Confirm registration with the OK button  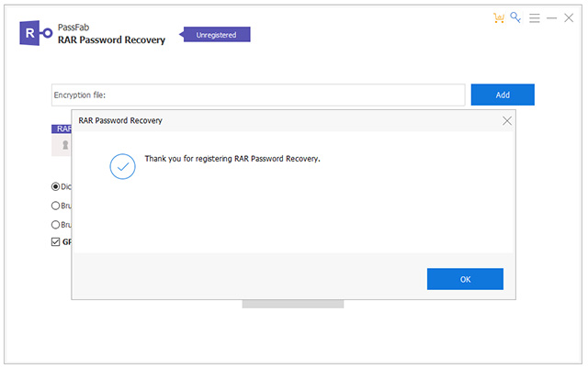tap(465, 279)
